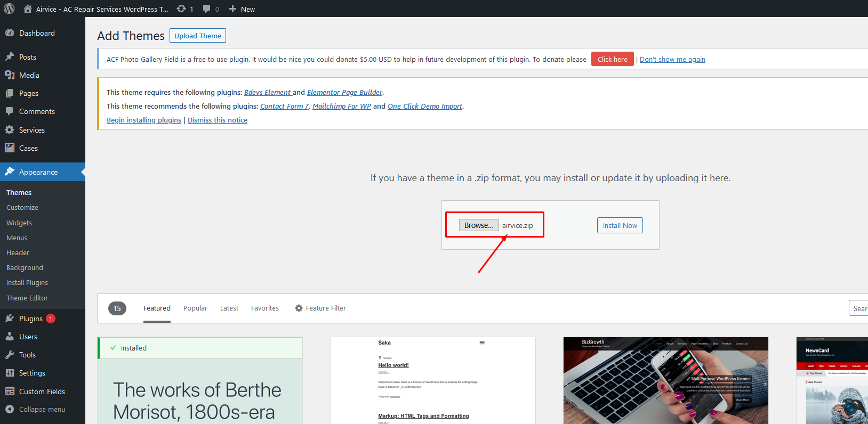The width and height of the screenshot is (868, 424).
Task: Open the Customize submenu item
Action: pyautogui.click(x=22, y=207)
